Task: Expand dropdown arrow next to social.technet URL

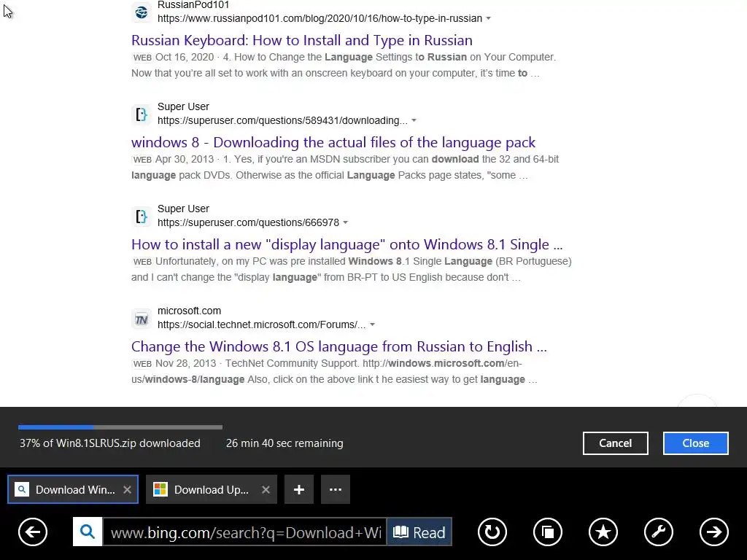Action: 373,324
